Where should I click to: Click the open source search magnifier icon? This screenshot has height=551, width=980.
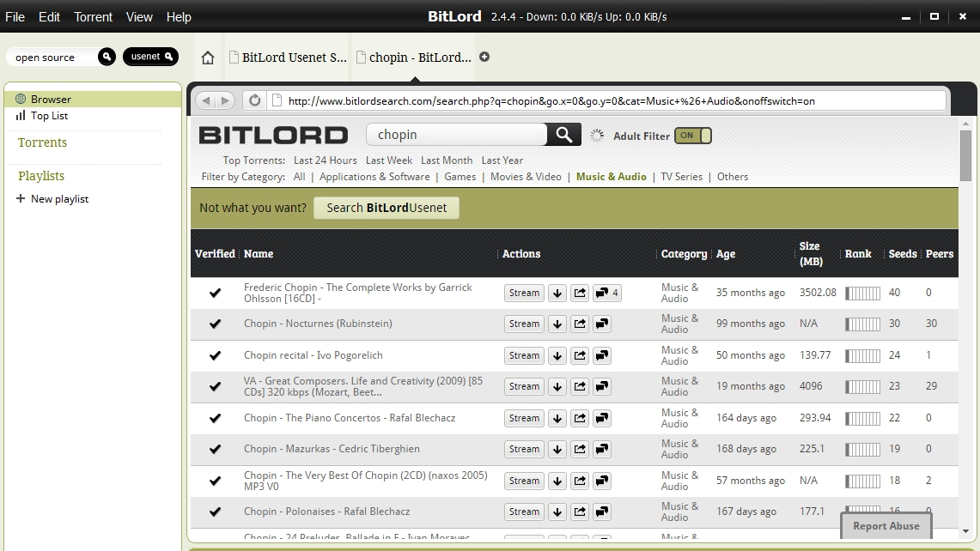pyautogui.click(x=107, y=57)
